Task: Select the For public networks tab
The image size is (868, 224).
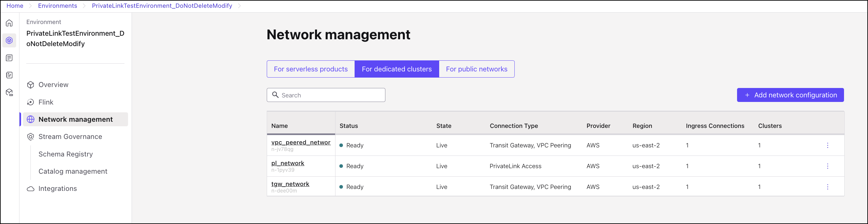Action: (476, 69)
